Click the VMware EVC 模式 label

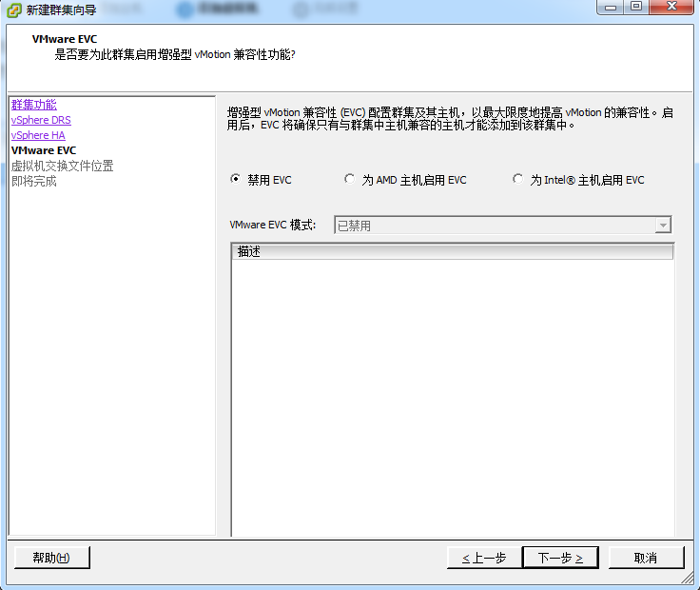[273, 225]
